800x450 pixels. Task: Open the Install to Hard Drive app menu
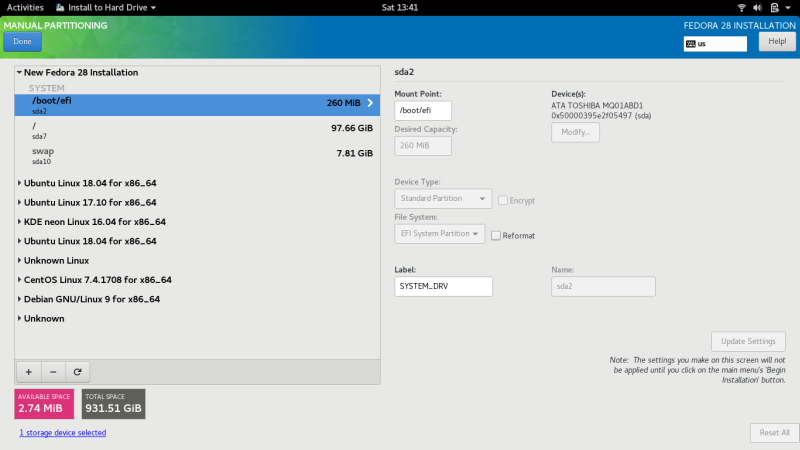pos(112,7)
